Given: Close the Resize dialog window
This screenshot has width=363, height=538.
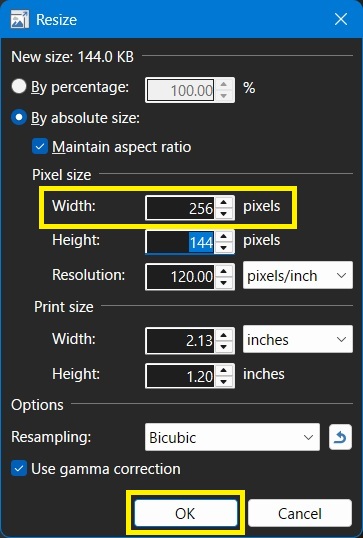Looking at the screenshot, I should click(x=341, y=19).
